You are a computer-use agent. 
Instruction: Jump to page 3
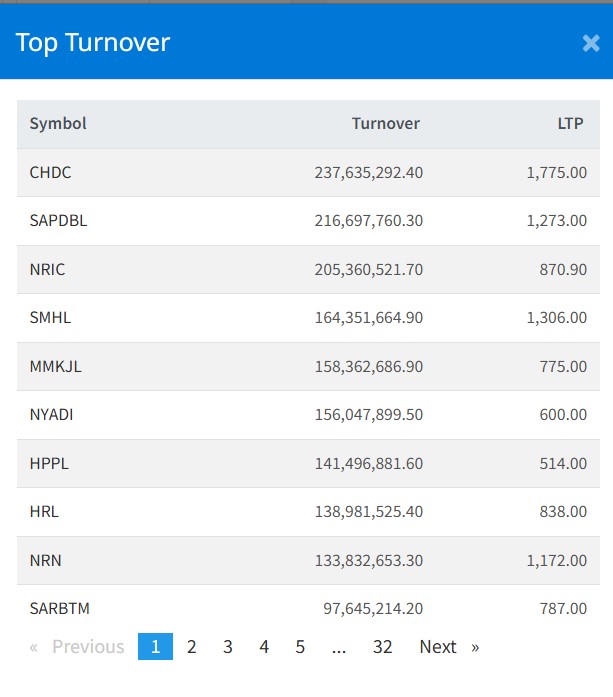(228, 647)
